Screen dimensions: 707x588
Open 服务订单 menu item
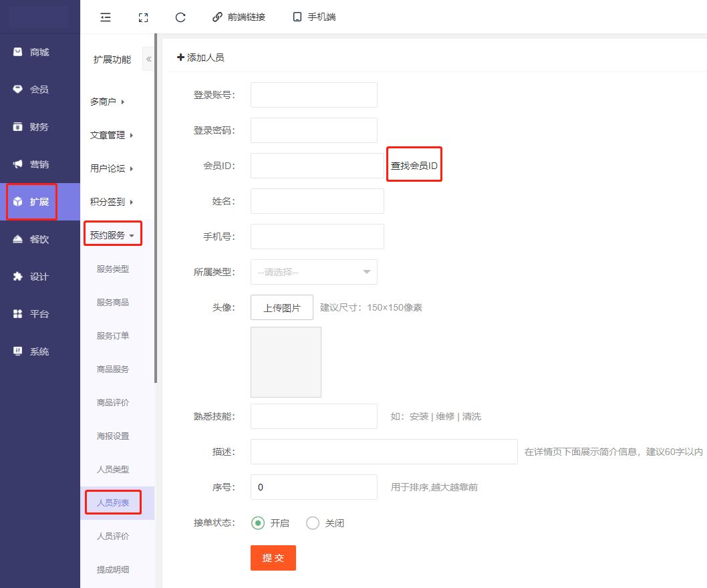(x=113, y=335)
